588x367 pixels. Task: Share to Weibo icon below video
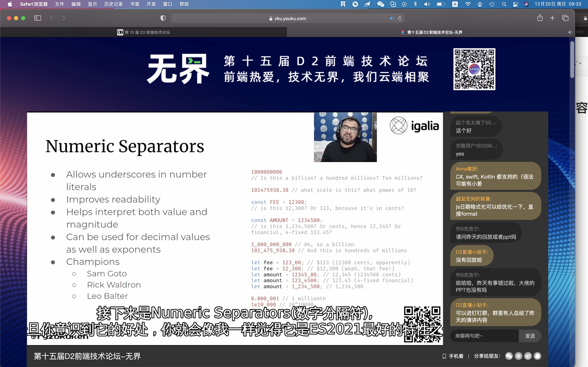tap(528, 356)
